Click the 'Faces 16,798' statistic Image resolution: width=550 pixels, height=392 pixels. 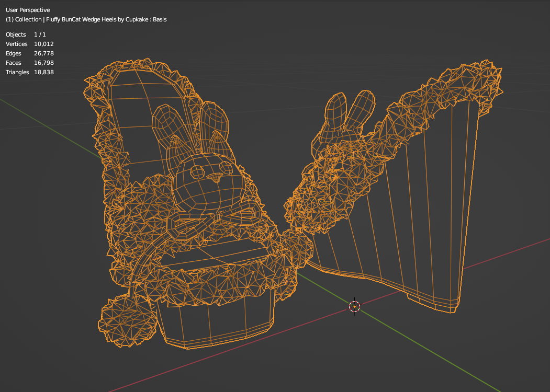[30, 63]
